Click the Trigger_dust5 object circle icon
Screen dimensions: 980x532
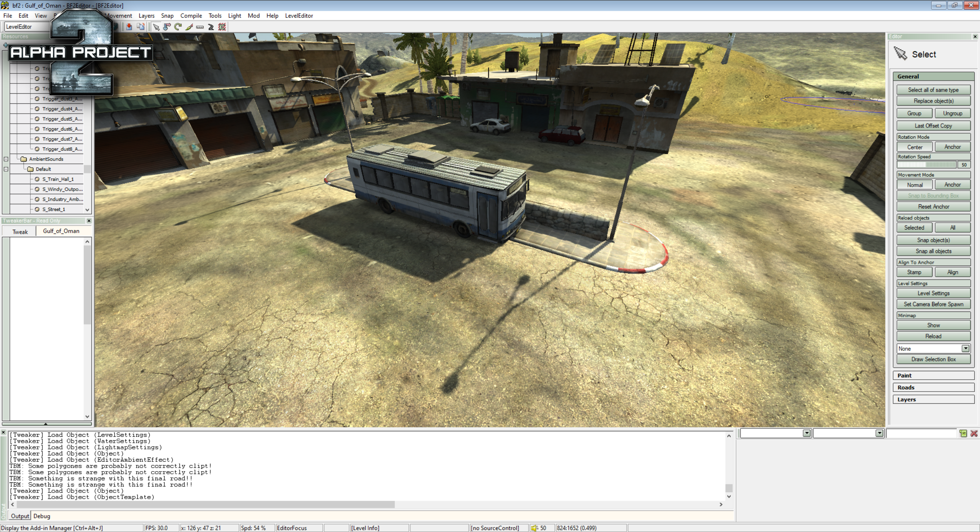pyautogui.click(x=37, y=119)
